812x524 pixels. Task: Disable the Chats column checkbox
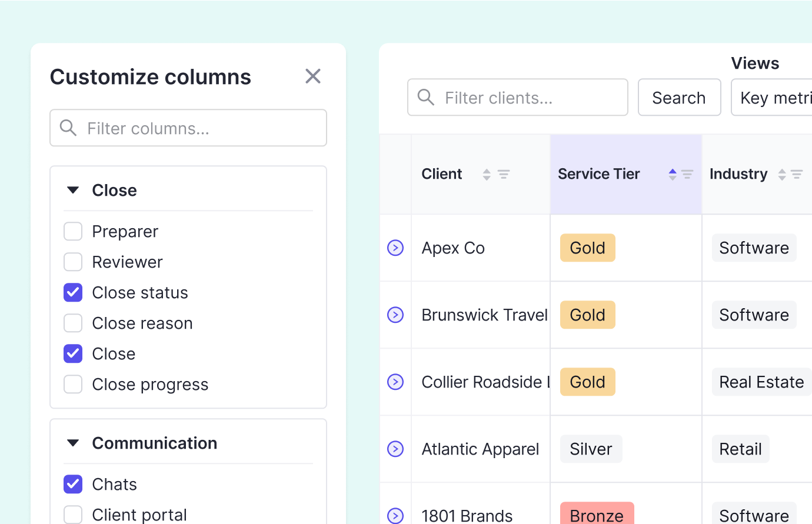(x=73, y=484)
